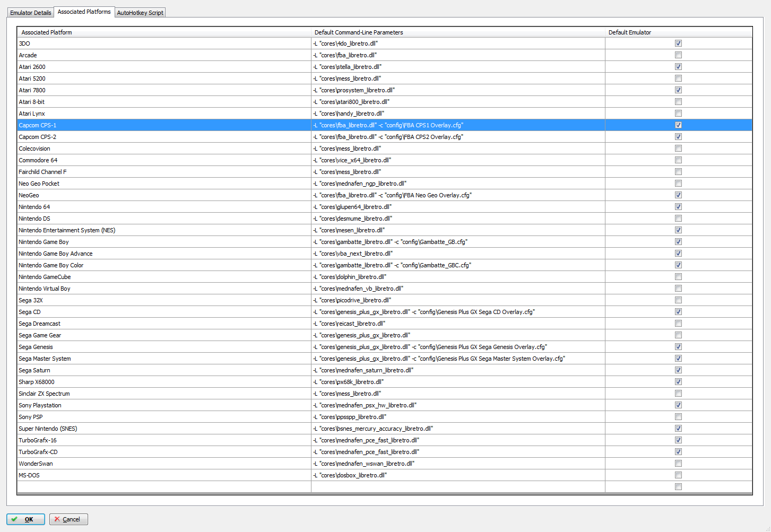This screenshot has width=771, height=532.
Task: Toggle Default Emulator checkbox for Atari 2600
Action: coord(678,67)
